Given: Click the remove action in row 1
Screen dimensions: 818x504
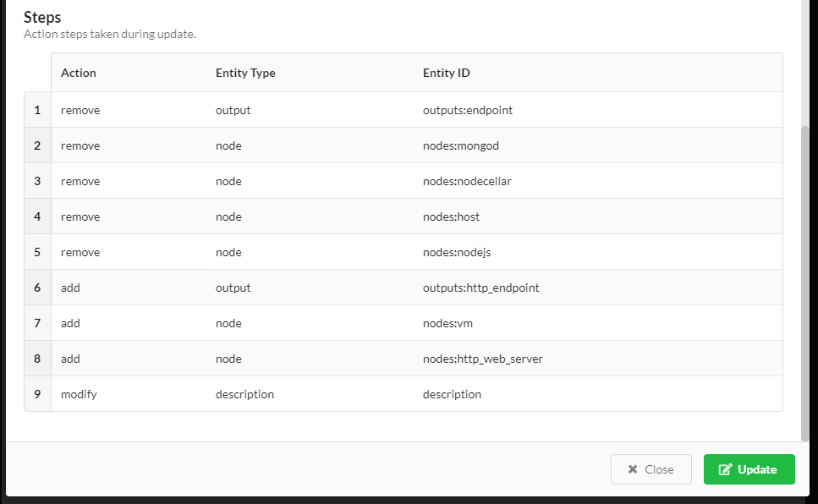Looking at the screenshot, I should pyautogui.click(x=80, y=110).
